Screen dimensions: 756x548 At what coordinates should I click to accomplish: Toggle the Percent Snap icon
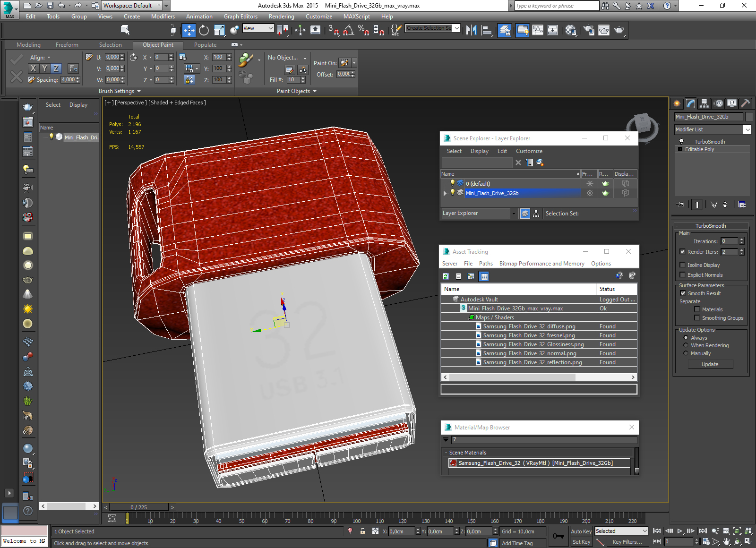[363, 30]
